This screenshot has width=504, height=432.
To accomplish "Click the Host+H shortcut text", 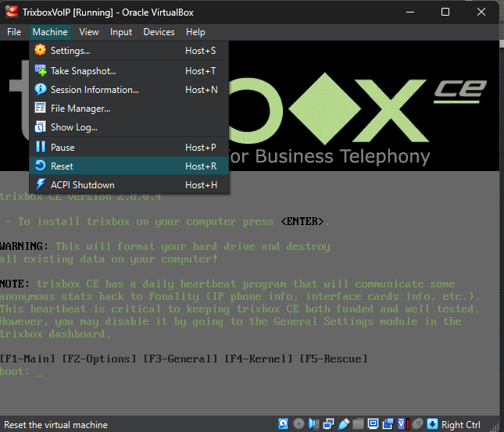I will coord(202,185).
